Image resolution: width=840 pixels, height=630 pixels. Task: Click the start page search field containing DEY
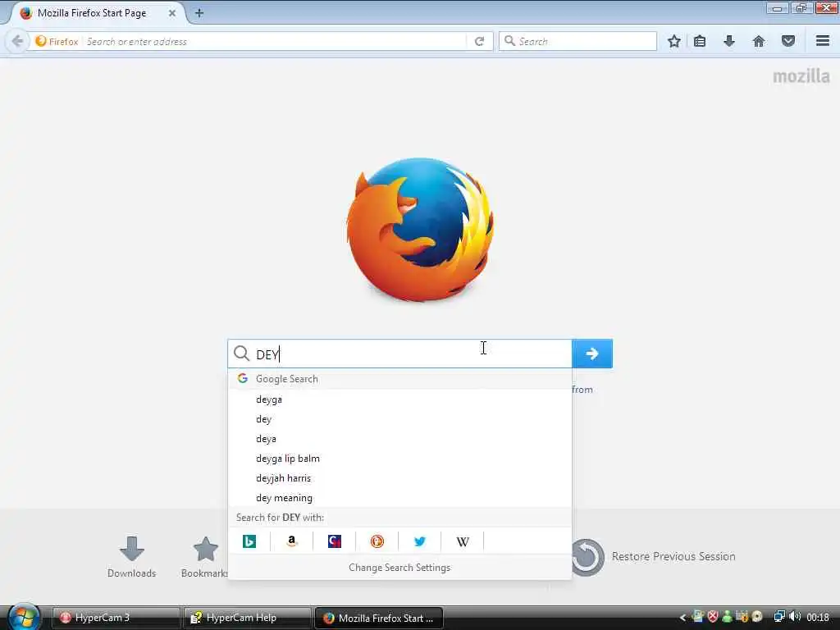click(x=399, y=354)
